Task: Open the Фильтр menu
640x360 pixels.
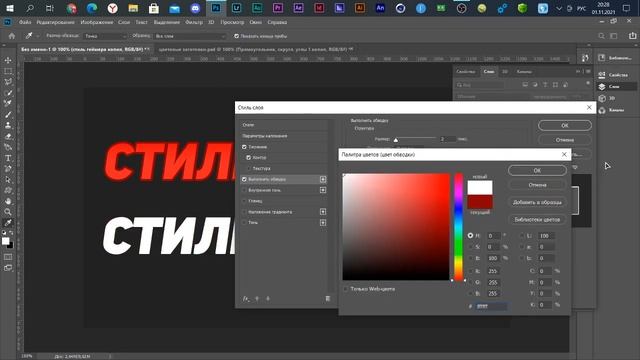Action: coord(194,22)
